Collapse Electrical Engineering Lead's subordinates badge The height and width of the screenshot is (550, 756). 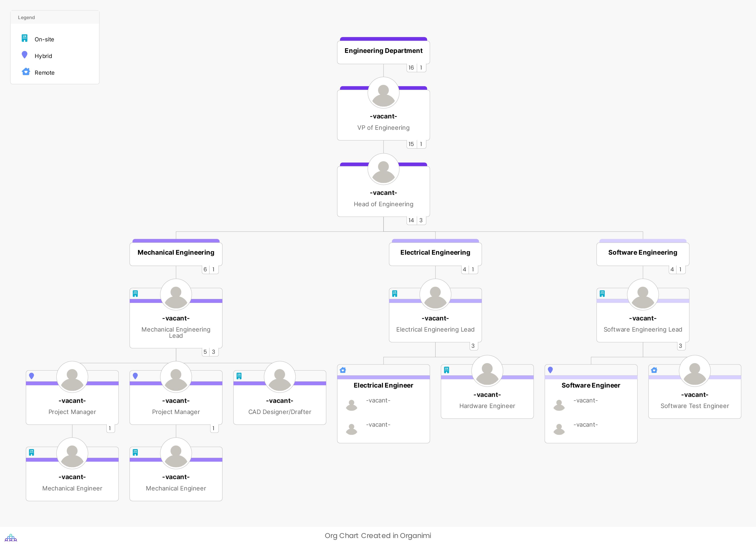pyautogui.click(x=473, y=346)
